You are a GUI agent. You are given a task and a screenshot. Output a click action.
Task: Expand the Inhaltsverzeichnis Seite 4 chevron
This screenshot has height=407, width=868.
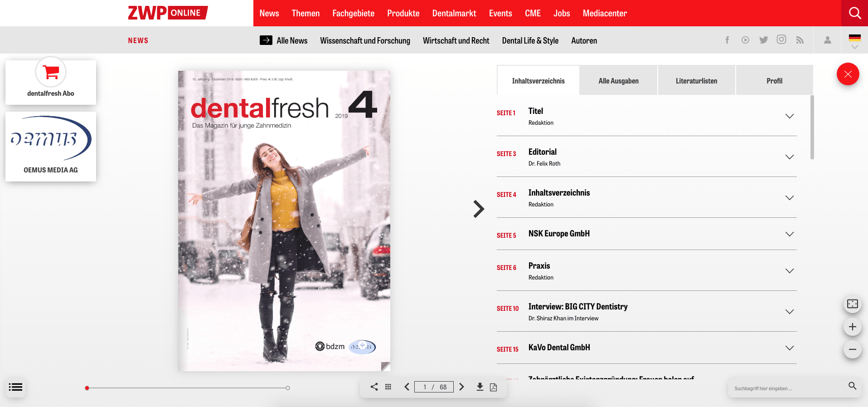pos(790,198)
